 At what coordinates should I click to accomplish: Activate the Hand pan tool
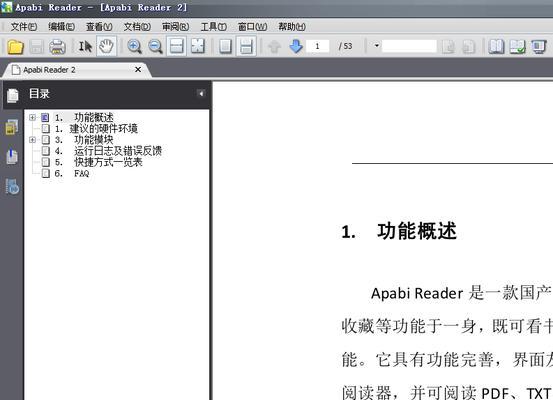(106, 47)
